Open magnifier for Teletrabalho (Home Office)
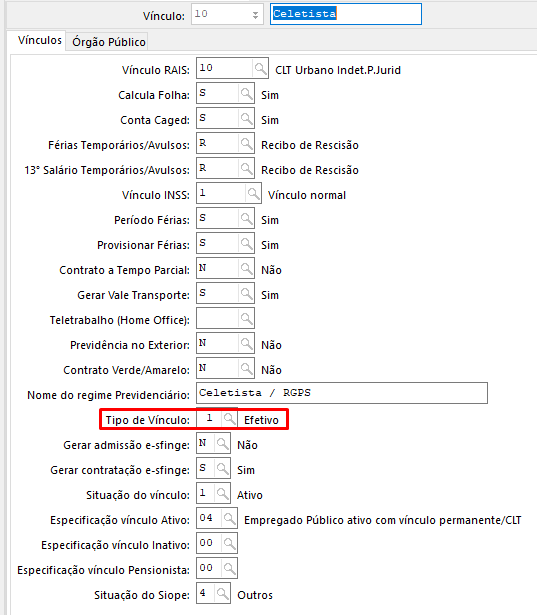The height and width of the screenshot is (615, 537). coord(246,318)
